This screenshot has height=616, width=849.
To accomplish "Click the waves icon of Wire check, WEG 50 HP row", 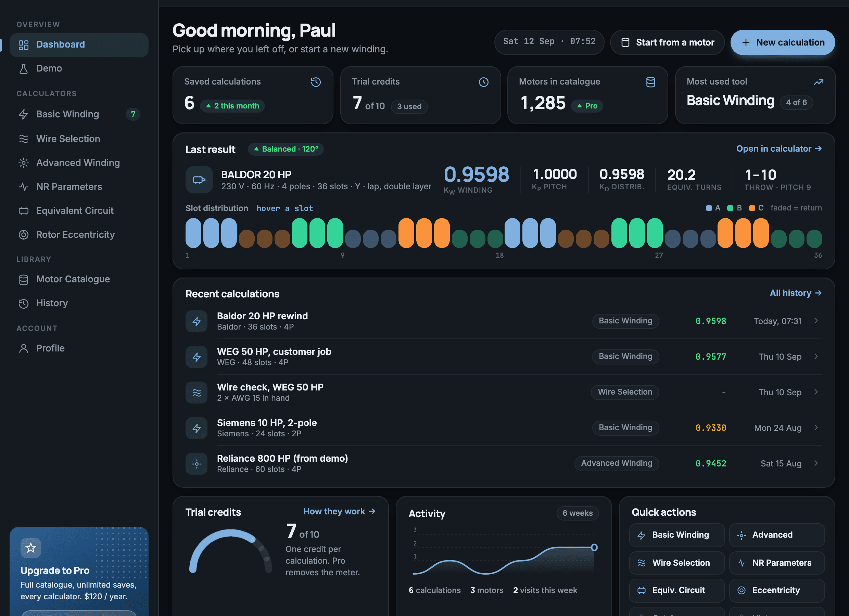I will [x=197, y=392].
